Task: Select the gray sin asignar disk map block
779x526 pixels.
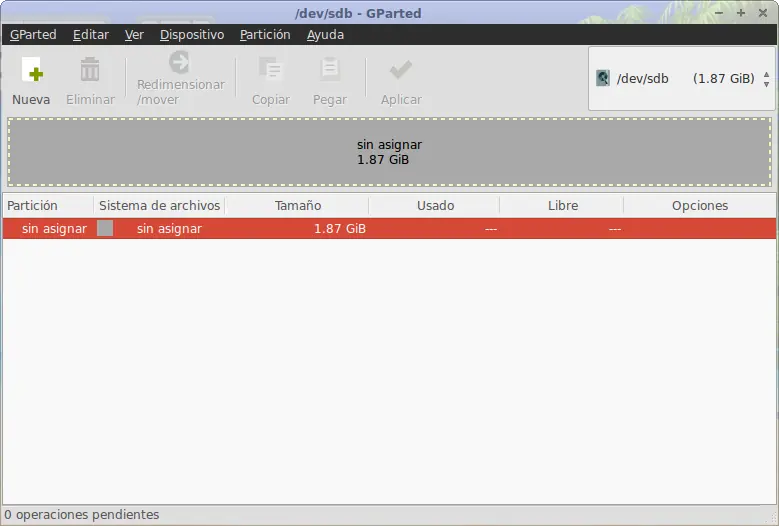Action: pos(390,152)
